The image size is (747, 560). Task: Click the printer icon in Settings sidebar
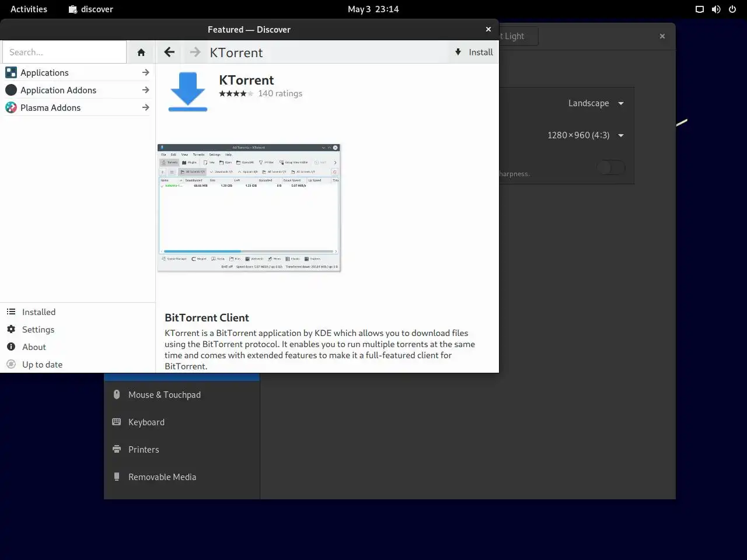click(117, 449)
